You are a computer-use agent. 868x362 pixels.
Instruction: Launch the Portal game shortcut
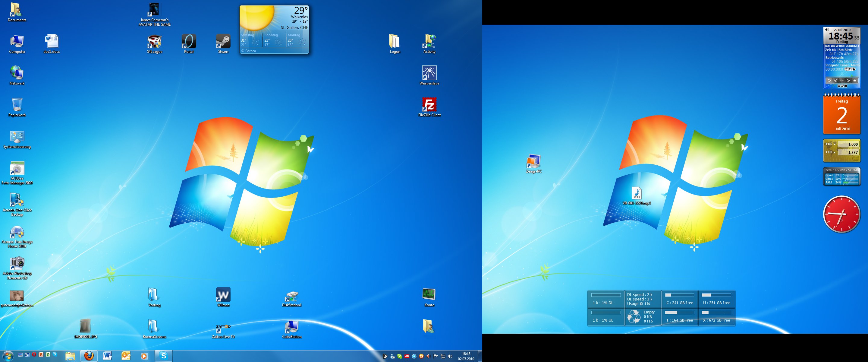(189, 44)
